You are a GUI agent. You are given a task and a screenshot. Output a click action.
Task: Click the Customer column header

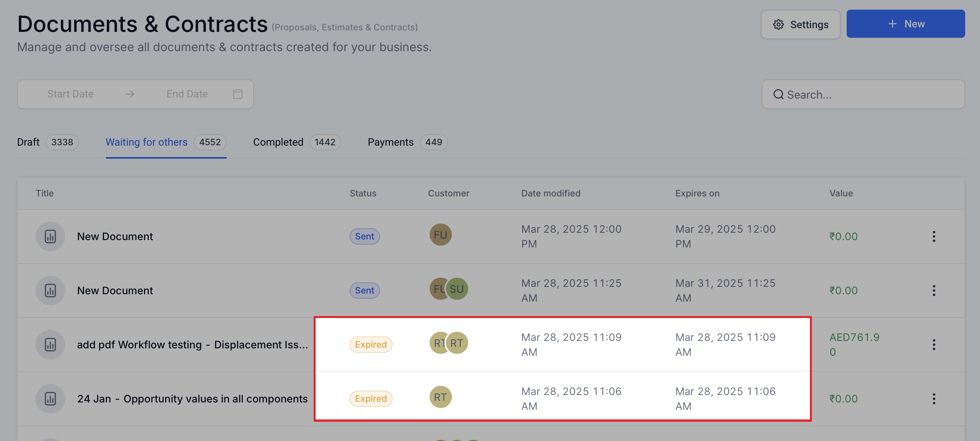coord(449,193)
